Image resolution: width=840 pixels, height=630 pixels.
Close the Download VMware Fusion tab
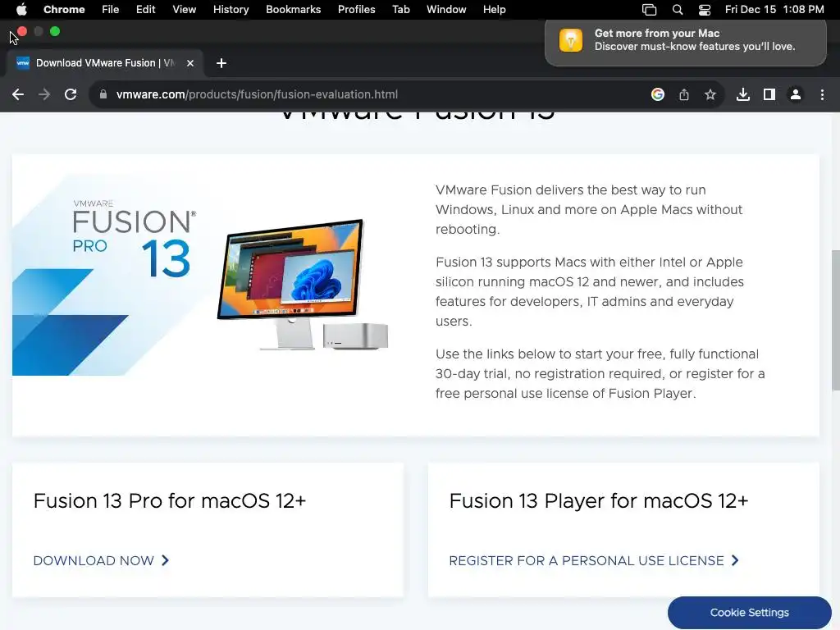(190, 63)
